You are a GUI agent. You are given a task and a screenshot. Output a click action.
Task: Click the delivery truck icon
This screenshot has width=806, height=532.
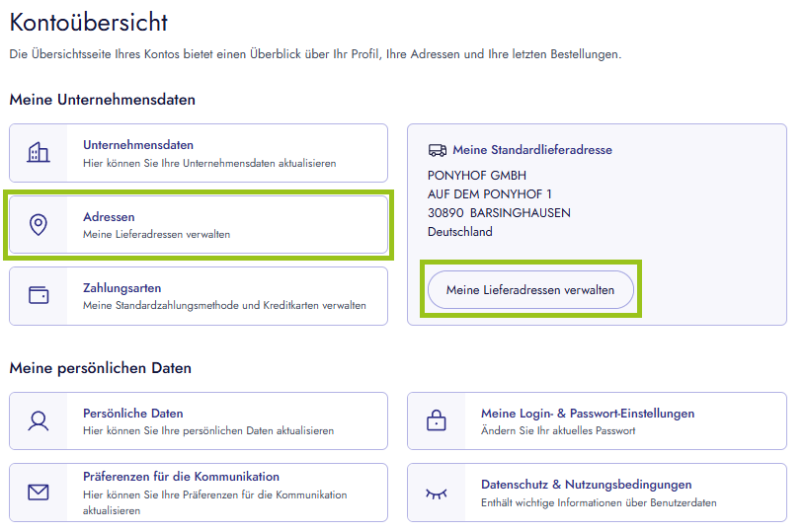pos(438,150)
